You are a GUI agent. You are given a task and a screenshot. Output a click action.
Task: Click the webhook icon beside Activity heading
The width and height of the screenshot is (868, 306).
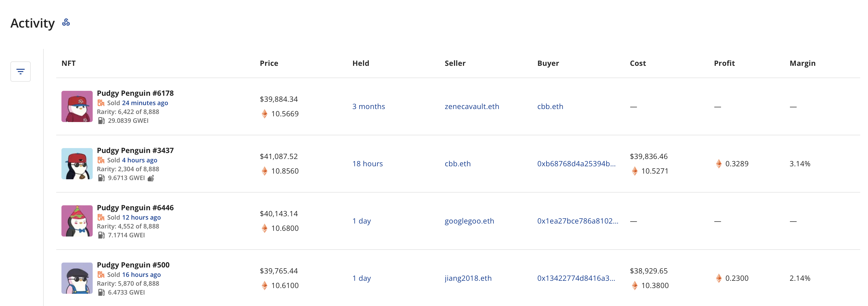coord(66,23)
